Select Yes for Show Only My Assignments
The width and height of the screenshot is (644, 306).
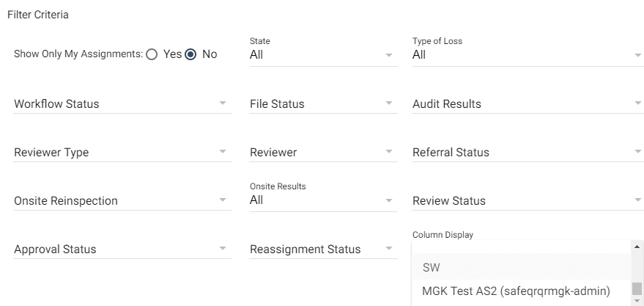pos(152,54)
